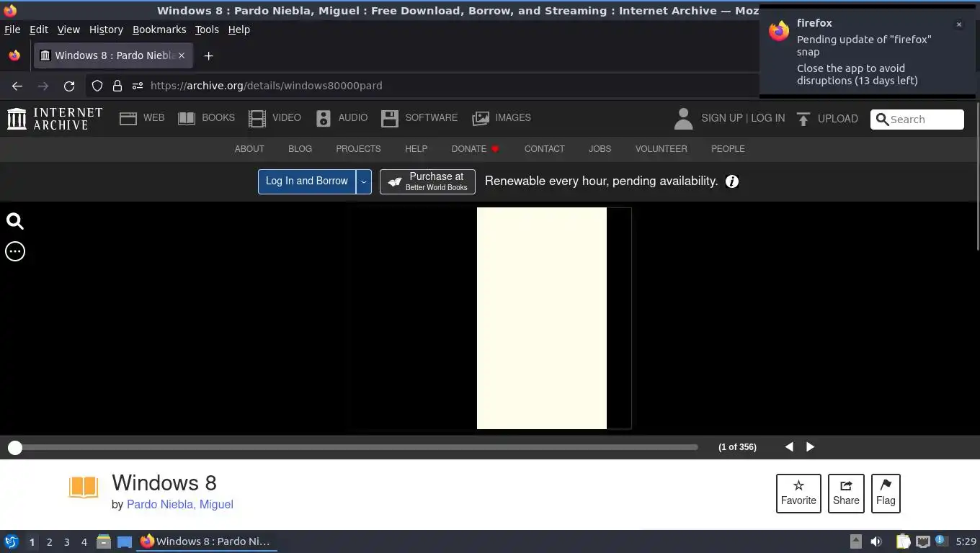The width and height of the screenshot is (980, 553).
Task: Add book to Favorites
Action: (798, 493)
